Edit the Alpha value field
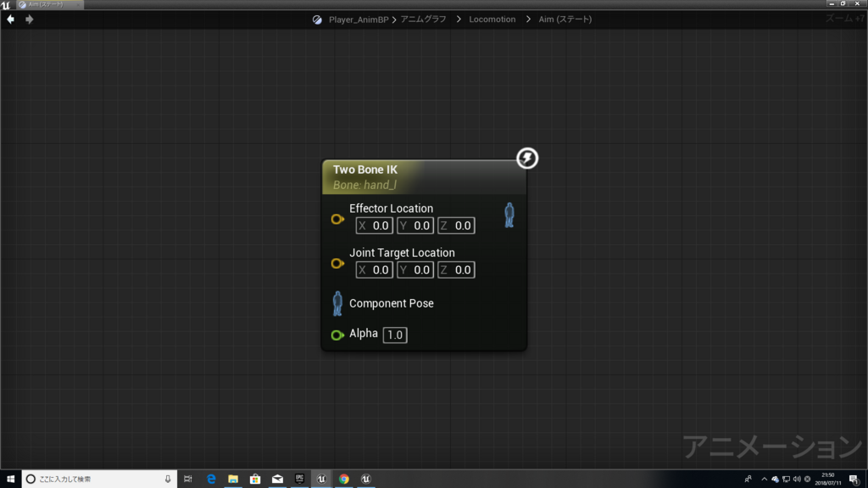Screen dimensions: 868x488 pos(395,335)
